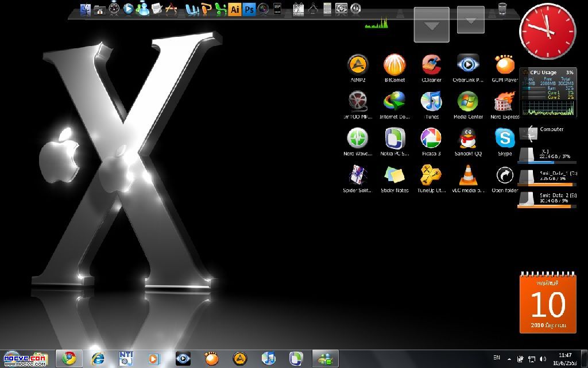Open the Nero Wave... shortcut
The height and width of the screenshot is (368, 588).
[x=358, y=141]
